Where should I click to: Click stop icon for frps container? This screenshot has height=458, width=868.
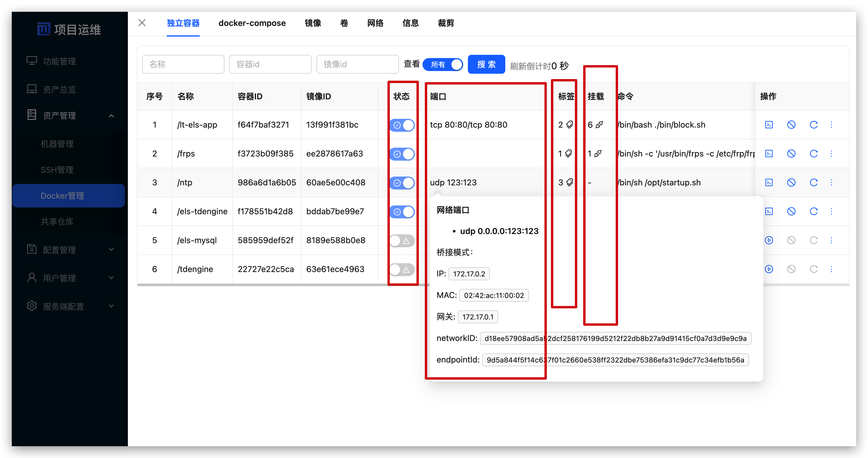791,154
